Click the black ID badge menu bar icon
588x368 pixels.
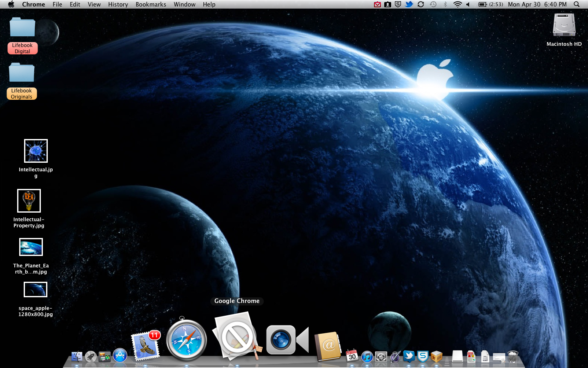click(388, 4)
